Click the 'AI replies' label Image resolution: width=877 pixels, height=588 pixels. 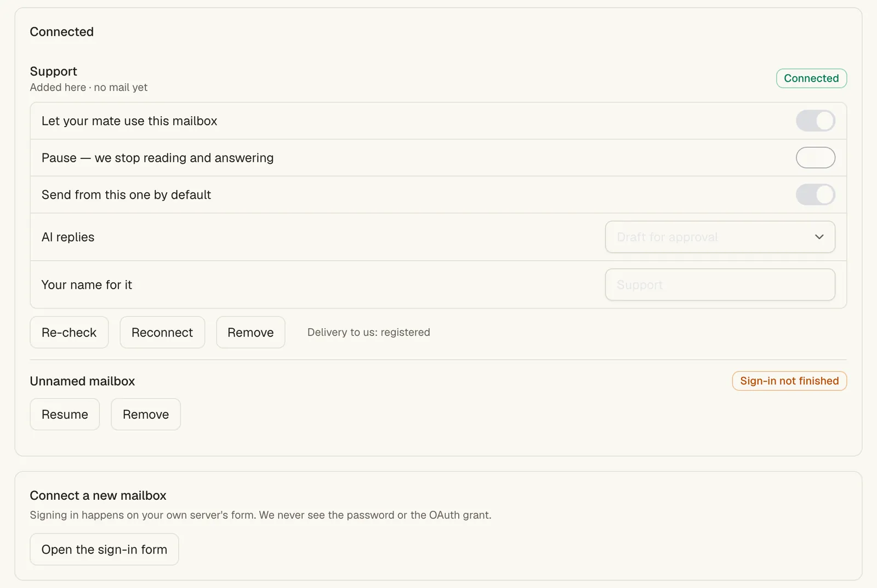(x=68, y=237)
